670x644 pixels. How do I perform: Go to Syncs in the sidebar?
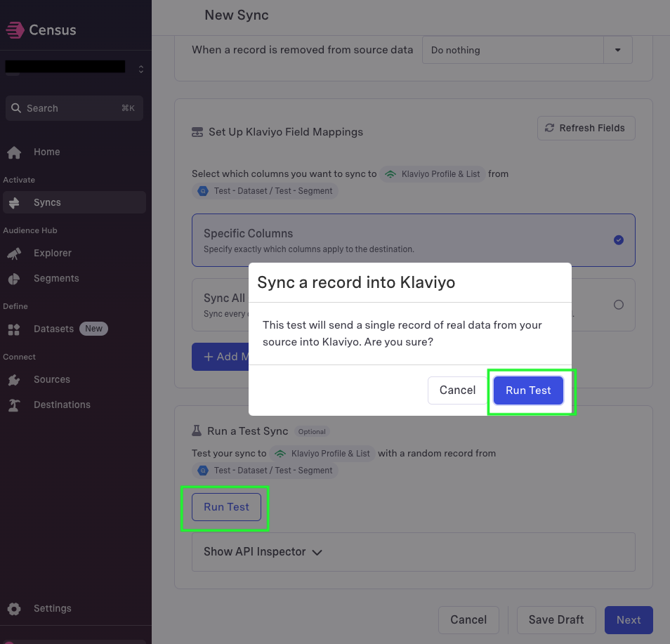[x=74, y=202]
